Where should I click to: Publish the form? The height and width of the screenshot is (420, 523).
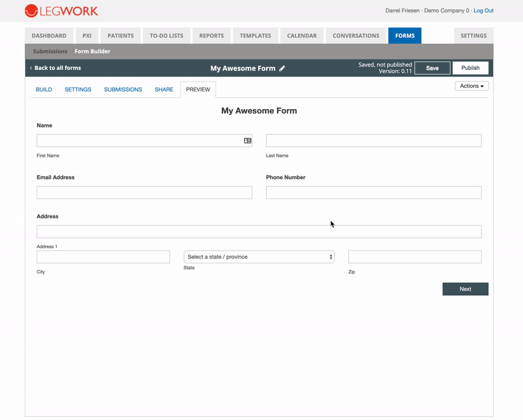coord(470,68)
